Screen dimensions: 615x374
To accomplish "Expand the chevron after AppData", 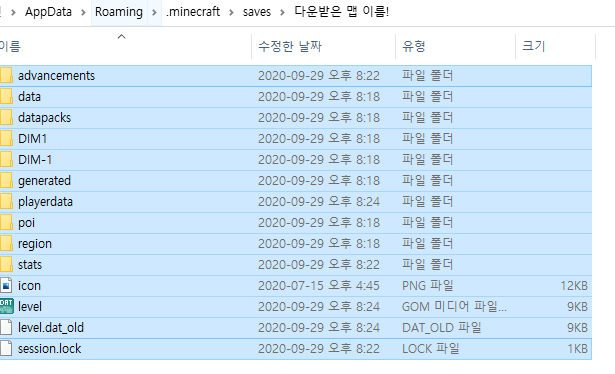I will (x=83, y=13).
